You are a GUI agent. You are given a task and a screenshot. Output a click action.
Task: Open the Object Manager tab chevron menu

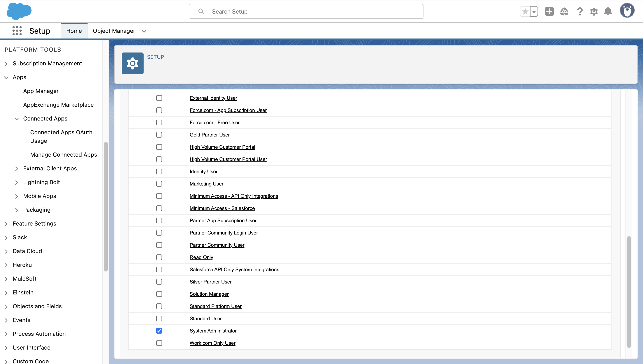coord(144,31)
